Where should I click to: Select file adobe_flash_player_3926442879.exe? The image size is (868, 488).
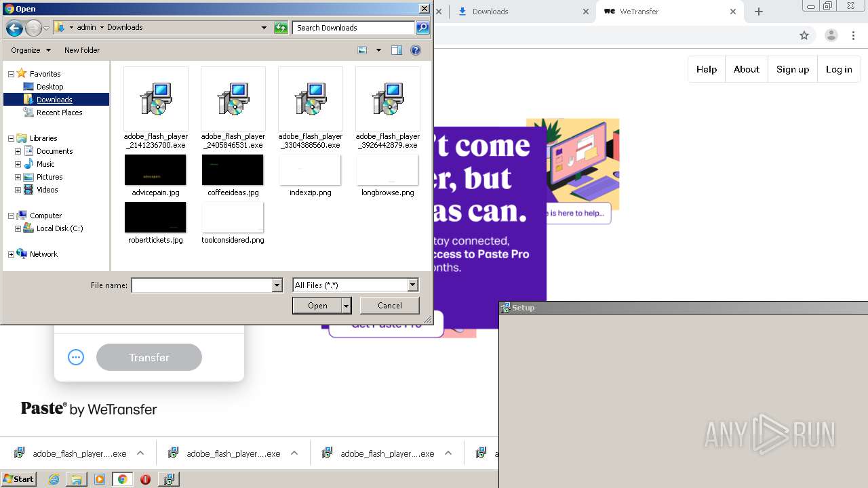pos(388,108)
